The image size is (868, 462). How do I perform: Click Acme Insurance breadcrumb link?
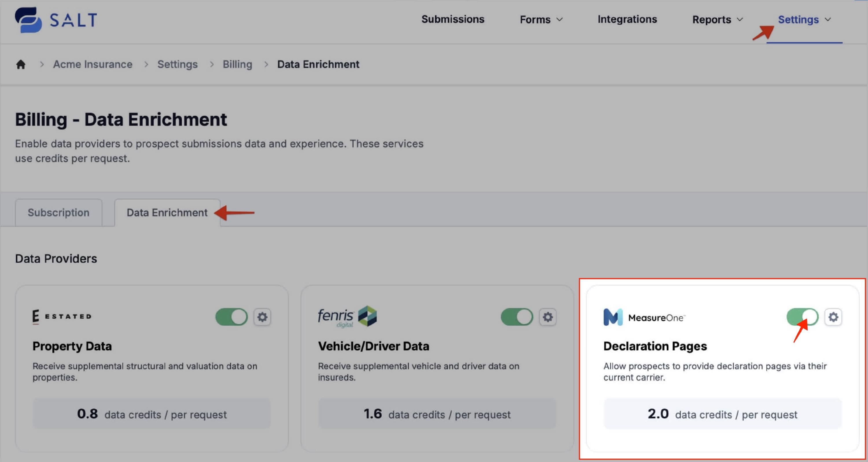[x=93, y=64]
